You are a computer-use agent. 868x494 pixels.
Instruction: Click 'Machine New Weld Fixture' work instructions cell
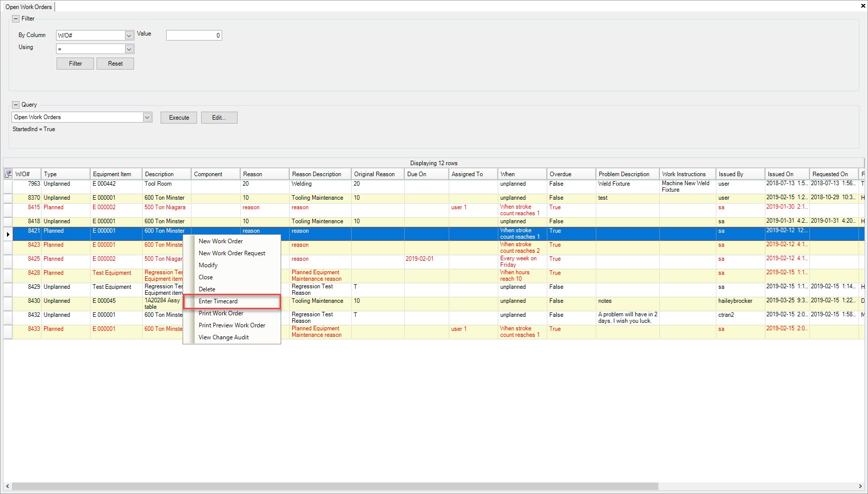point(687,187)
